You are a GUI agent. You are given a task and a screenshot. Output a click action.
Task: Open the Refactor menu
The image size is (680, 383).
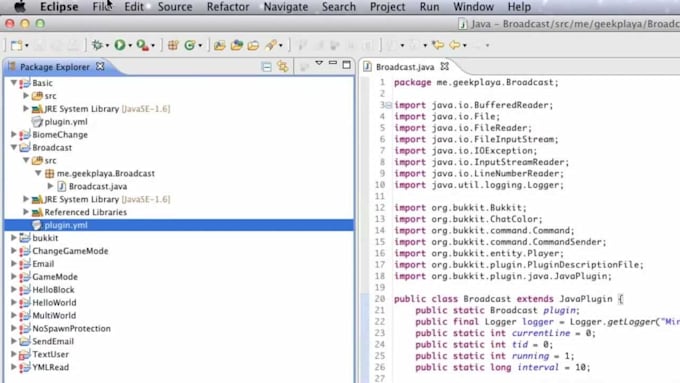click(228, 7)
